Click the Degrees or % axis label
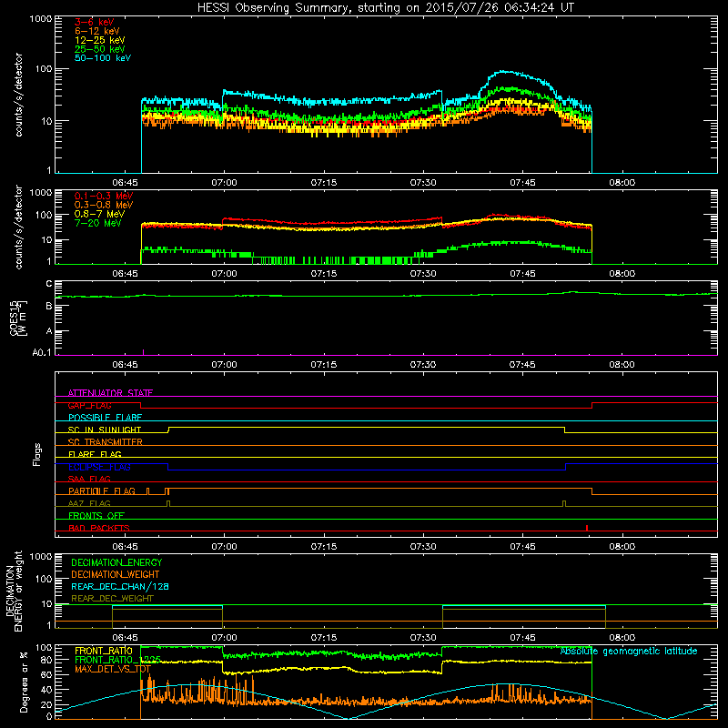This screenshot has width=728, height=728. click(24, 682)
